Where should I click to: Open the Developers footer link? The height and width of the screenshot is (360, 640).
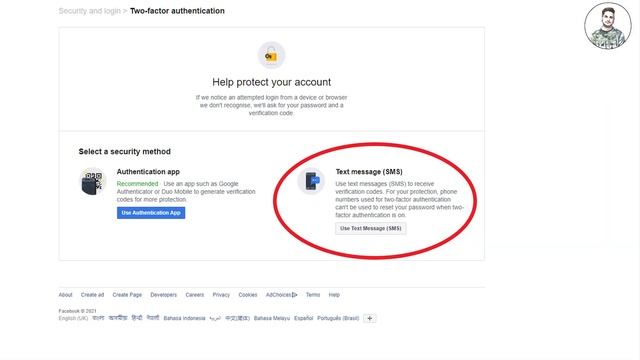tap(164, 295)
